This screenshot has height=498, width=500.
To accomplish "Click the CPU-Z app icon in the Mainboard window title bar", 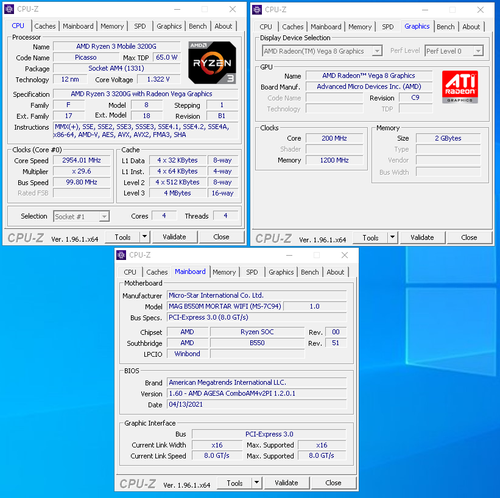I will tap(121, 255).
